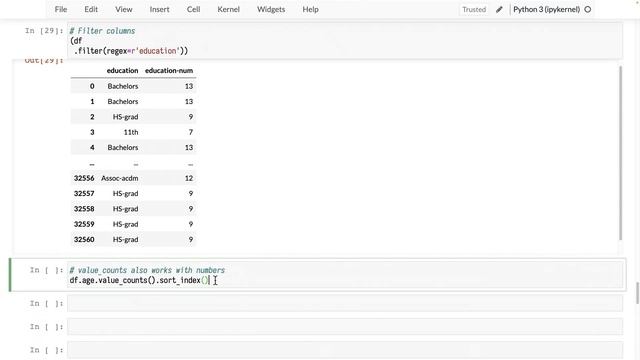Image resolution: width=640 pixels, height=360 pixels.
Task: Click the output area scrollbar
Action: 620,153
